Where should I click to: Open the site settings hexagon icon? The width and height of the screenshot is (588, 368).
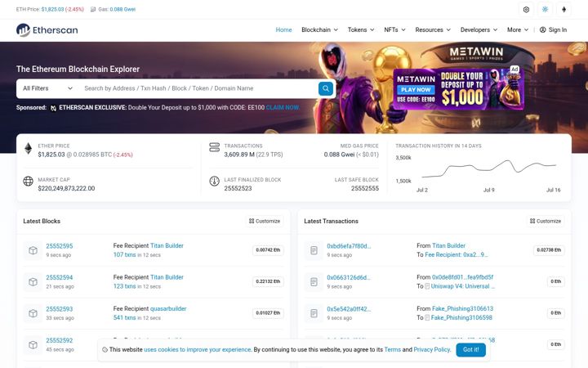click(526, 9)
